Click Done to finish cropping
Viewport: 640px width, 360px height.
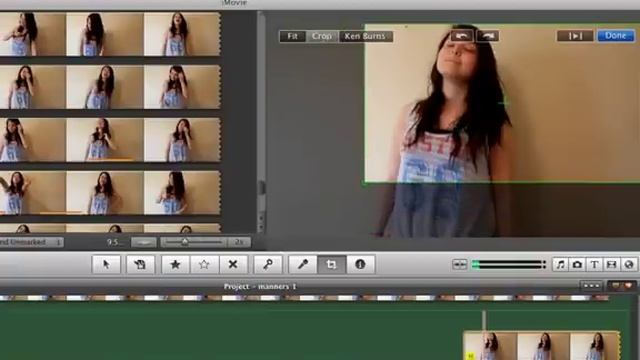point(616,36)
